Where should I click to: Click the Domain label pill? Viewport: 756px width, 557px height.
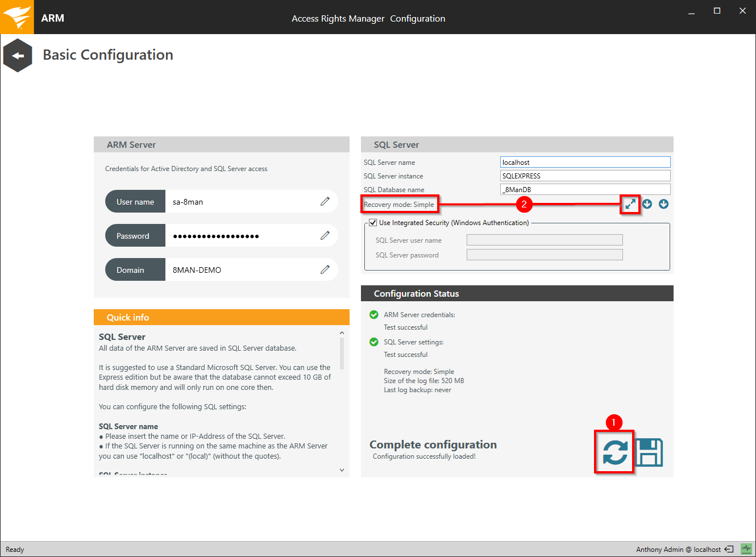(x=135, y=270)
